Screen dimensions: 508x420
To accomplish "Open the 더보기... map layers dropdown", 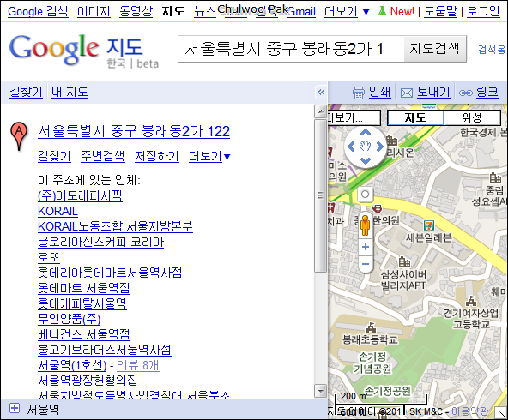I will [354, 117].
